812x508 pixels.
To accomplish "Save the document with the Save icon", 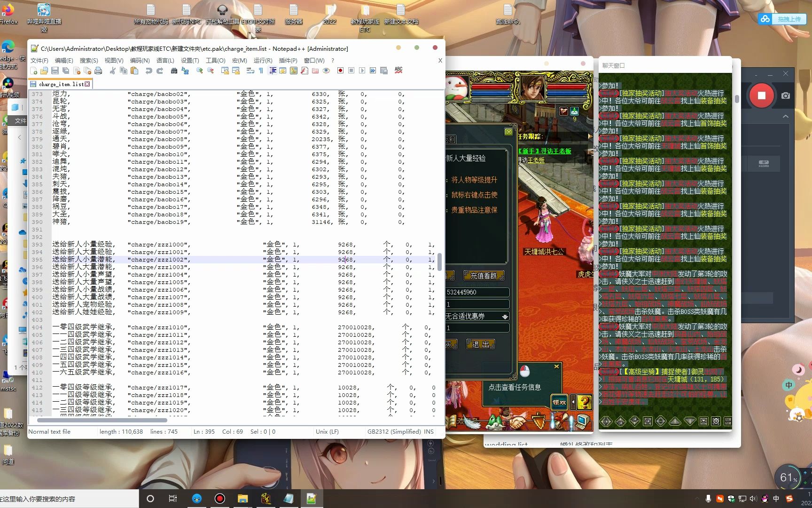I will point(55,71).
